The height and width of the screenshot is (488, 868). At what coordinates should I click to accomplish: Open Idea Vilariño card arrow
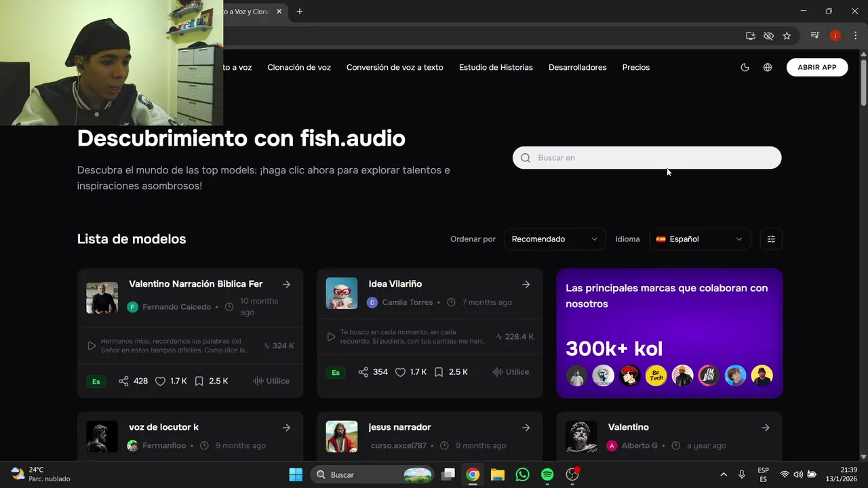coord(526,285)
